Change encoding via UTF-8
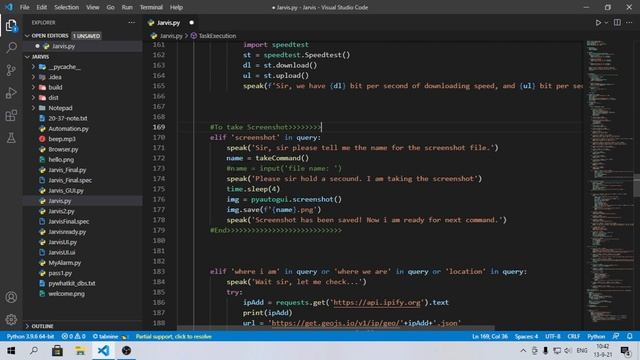The width and height of the screenshot is (640, 360). click(553, 337)
